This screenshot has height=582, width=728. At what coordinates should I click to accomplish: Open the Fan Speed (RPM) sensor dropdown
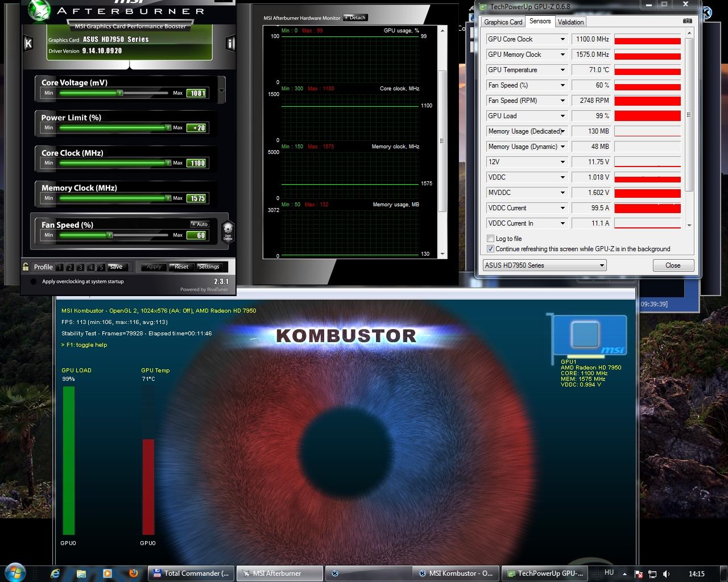(x=562, y=101)
